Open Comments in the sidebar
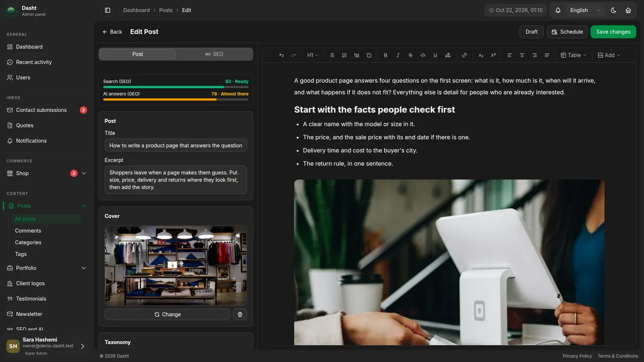Screen dimensions: 644x362 click(28, 231)
